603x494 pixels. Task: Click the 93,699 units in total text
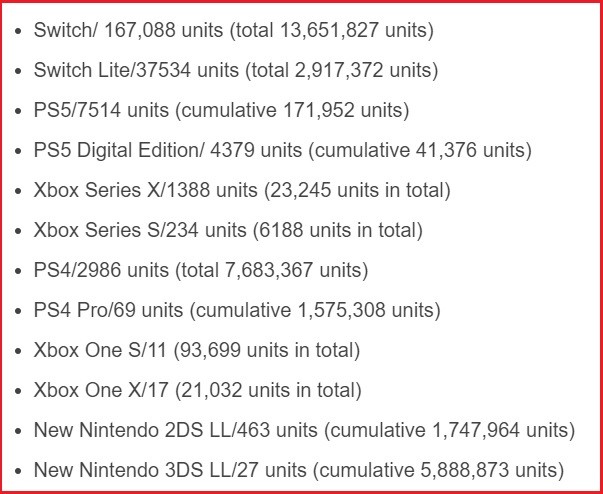coord(276,351)
